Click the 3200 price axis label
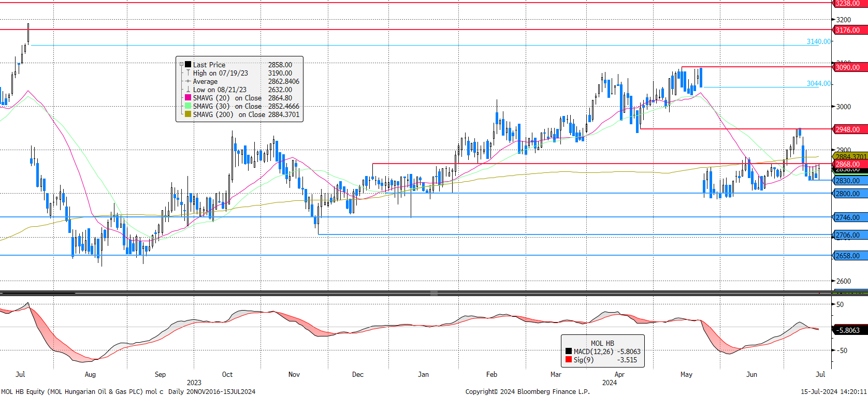 [x=844, y=20]
